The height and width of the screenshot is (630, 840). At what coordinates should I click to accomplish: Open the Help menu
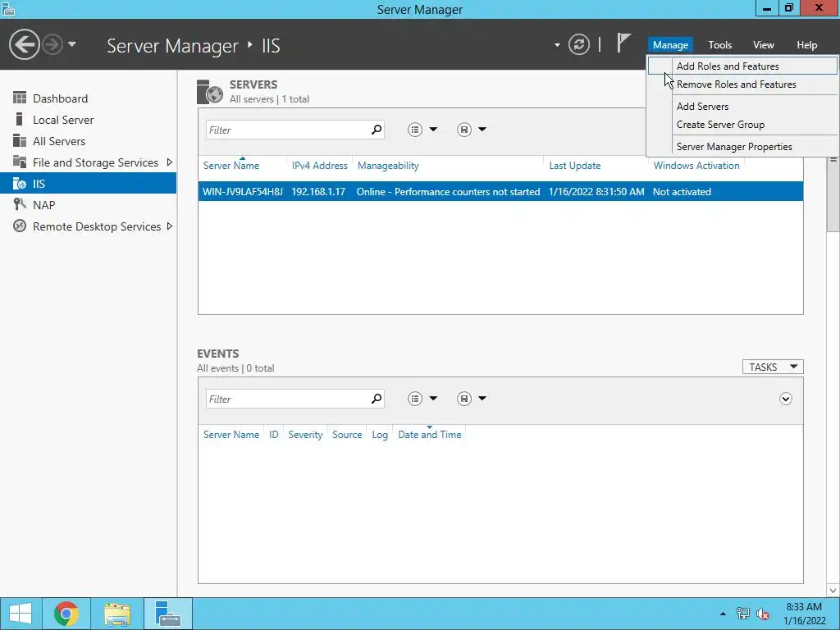coord(807,45)
